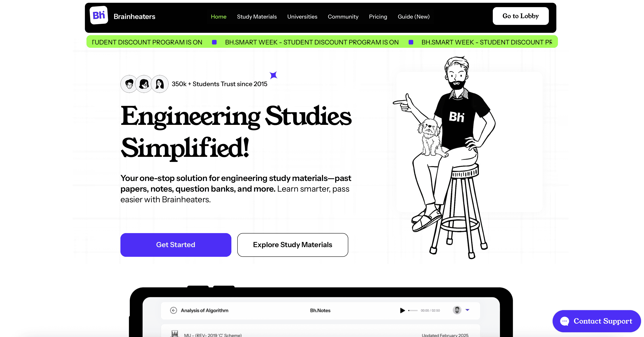This screenshot has width=644, height=337.
Task: Click the chat bubble icon in Contact Support
Action: 564,321
